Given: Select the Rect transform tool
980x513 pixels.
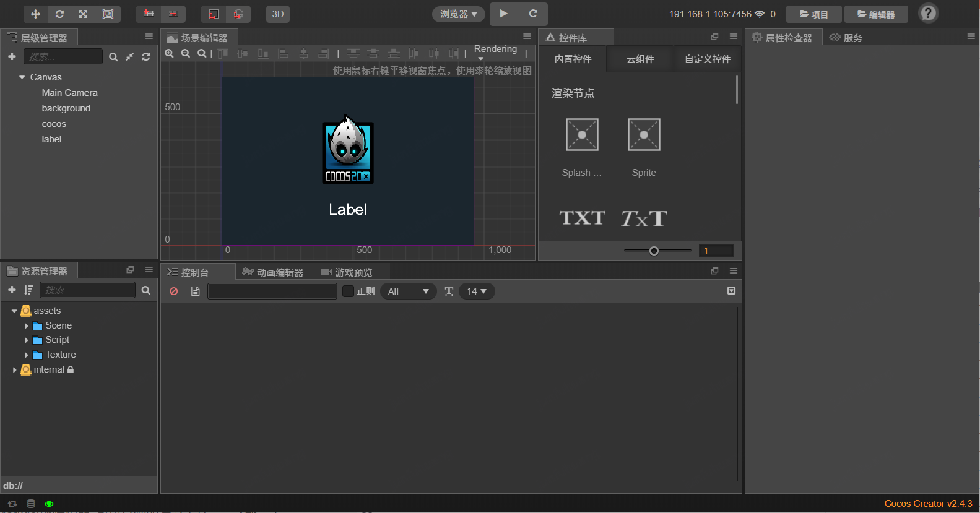Looking at the screenshot, I should (x=108, y=14).
